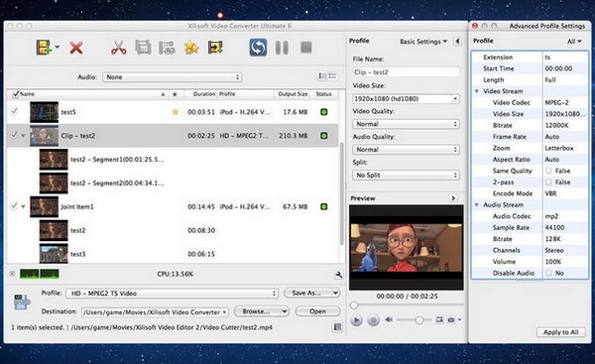Open the Add File dropdown arrow
Screen dimensions: 595x364
point(58,48)
